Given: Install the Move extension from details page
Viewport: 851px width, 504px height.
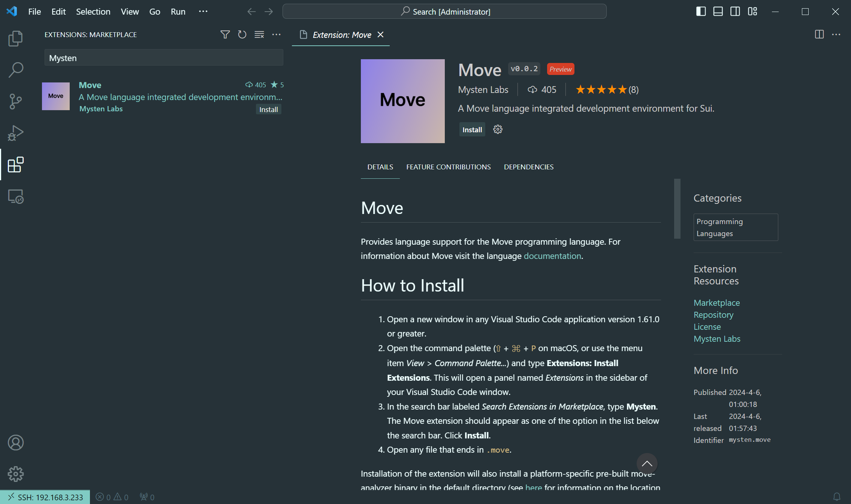Looking at the screenshot, I should point(472,130).
